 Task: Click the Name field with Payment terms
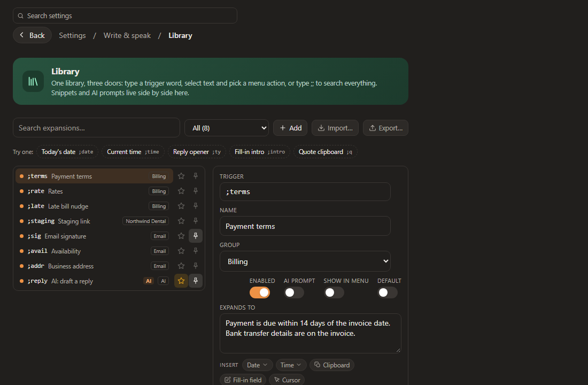pos(305,226)
